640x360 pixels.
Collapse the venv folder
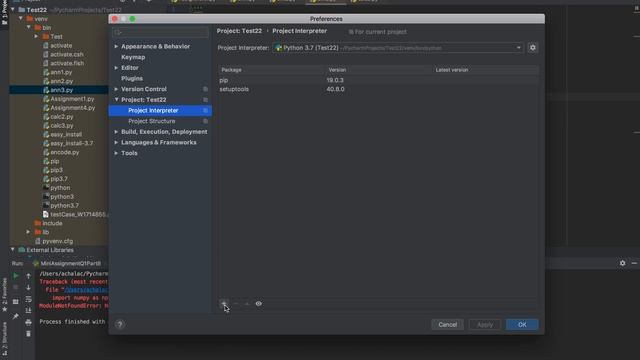pyautogui.click(x=21, y=18)
